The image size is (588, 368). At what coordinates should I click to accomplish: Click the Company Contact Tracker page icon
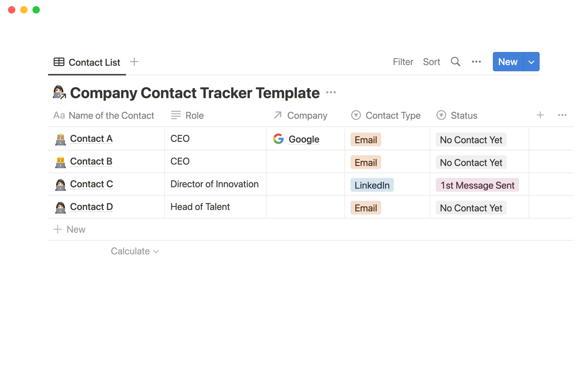click(59, 92)
